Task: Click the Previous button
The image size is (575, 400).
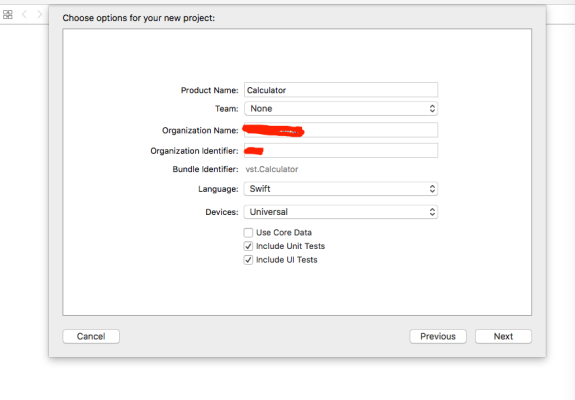Action: tap(438, 337)
